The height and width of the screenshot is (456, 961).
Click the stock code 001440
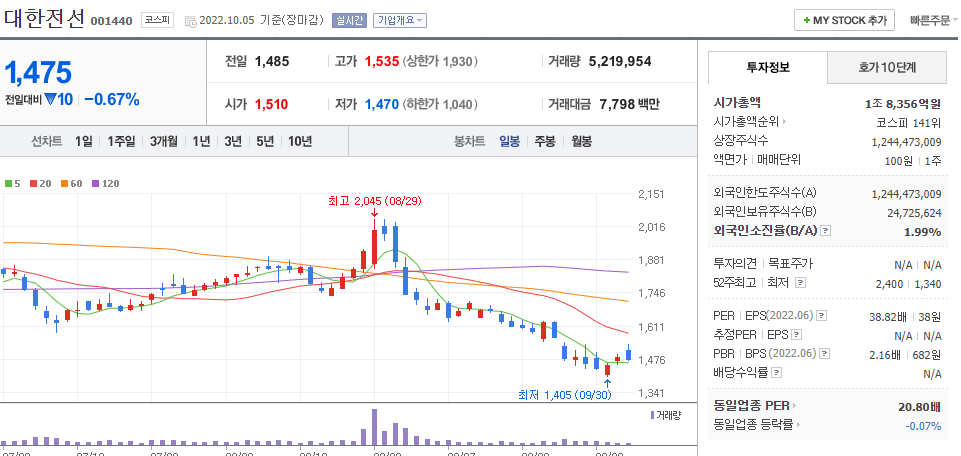[x=112, y=21]
